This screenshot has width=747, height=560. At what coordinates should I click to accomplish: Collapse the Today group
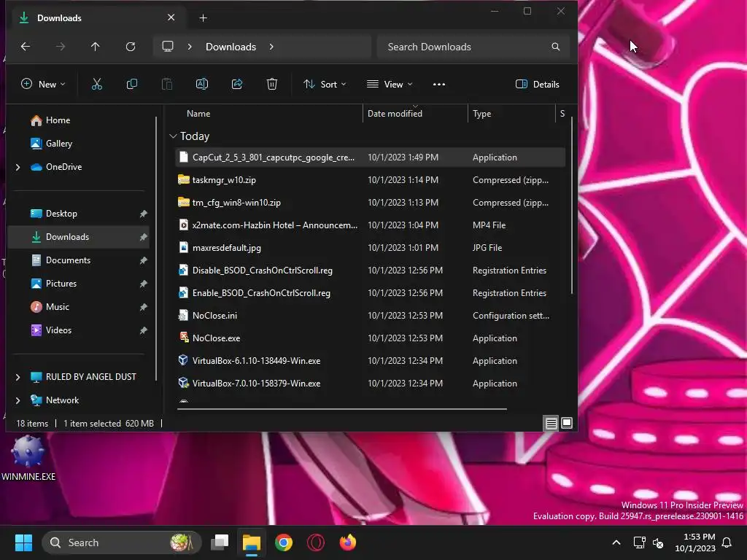[173, 136]
